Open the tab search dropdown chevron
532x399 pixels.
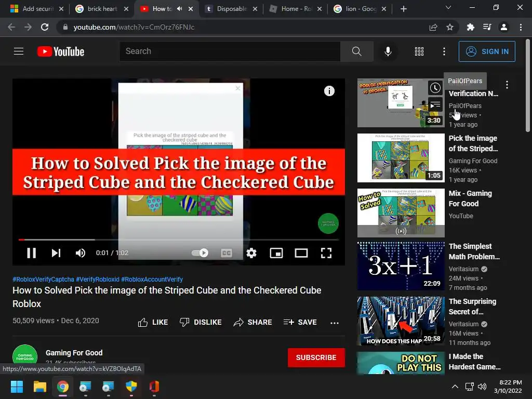[448, 7]
